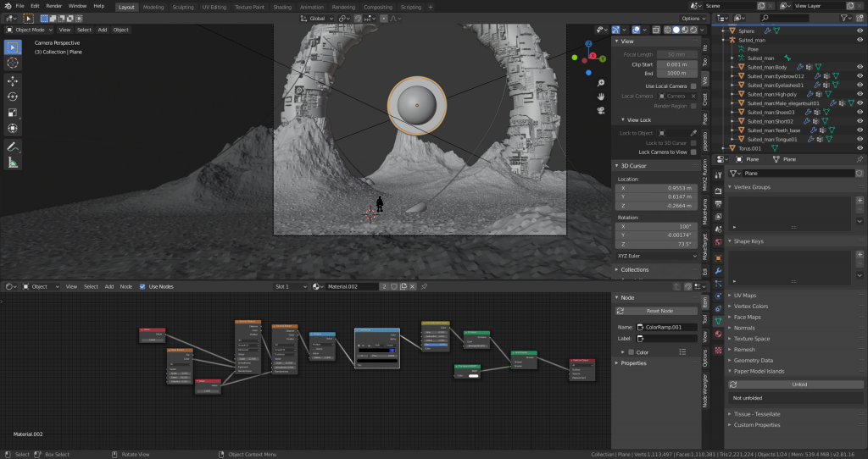Switch to the UV Editing workspace tab
Screen dimensions: 868x459
(x=214, y=7)
